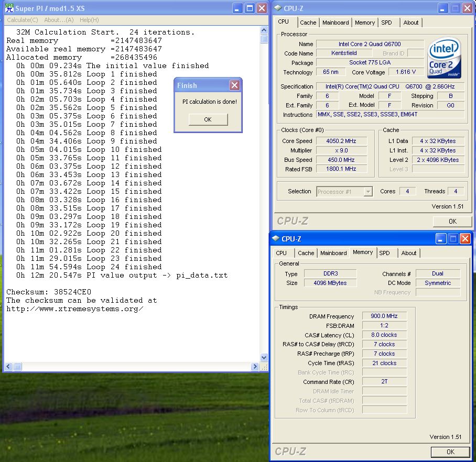Click scroll left arrow in Super PI
The height and width of the screenshot is (462, 476).
tap(8, 367)
